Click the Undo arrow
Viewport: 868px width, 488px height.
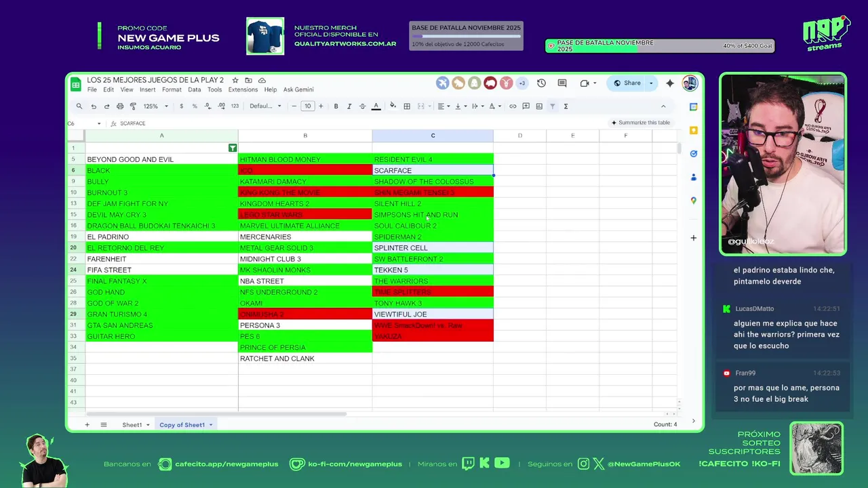(94, 106)
